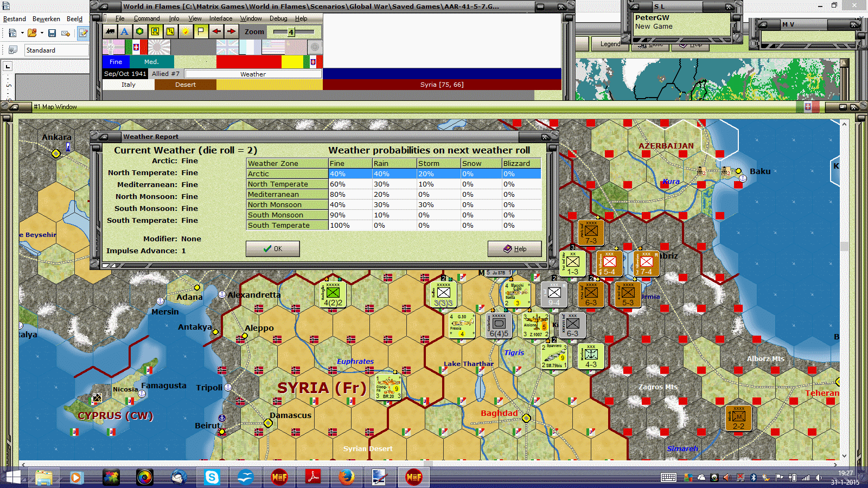Click the green hexagon toolbar icon

point(140,31)
